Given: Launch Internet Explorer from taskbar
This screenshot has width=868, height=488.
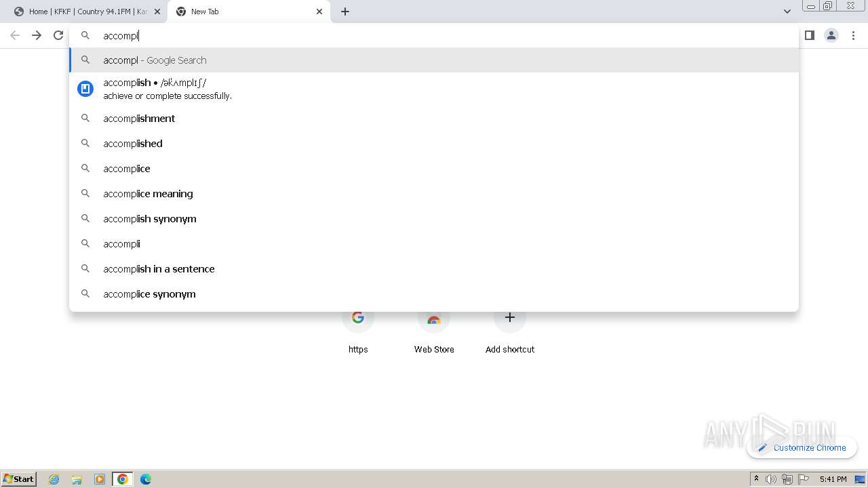Looking at the screenshot, I should tap(54, 479).
